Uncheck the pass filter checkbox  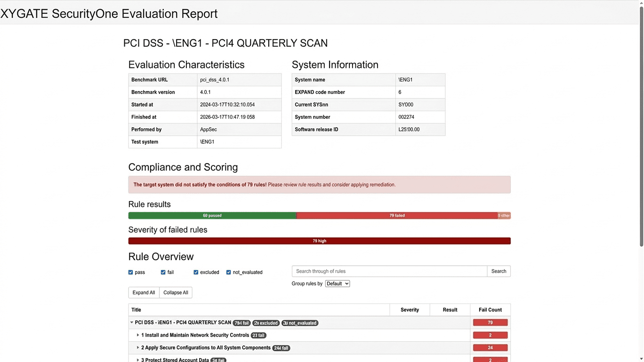coord(131,272)
